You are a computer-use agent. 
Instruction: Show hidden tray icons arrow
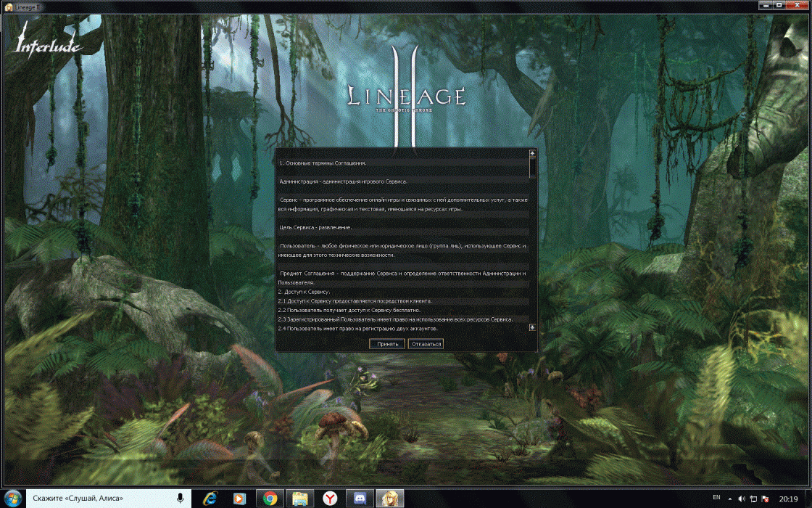point(729,499)
